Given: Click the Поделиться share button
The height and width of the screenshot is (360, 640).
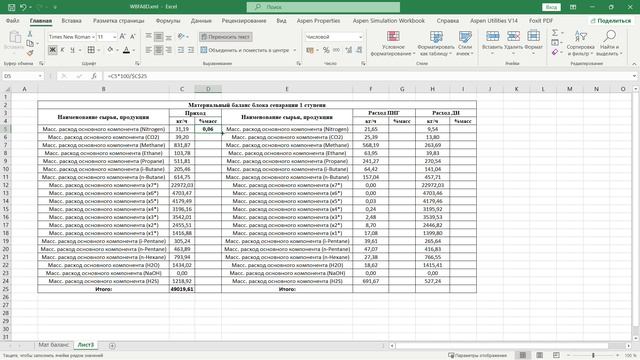Looking at the screenshot, I should (611, 20).
